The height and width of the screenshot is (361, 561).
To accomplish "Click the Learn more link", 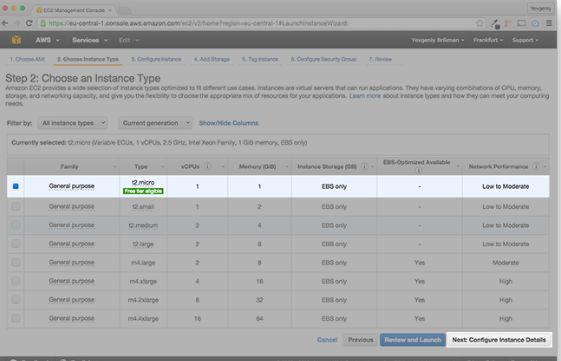I will click(365, 96).
